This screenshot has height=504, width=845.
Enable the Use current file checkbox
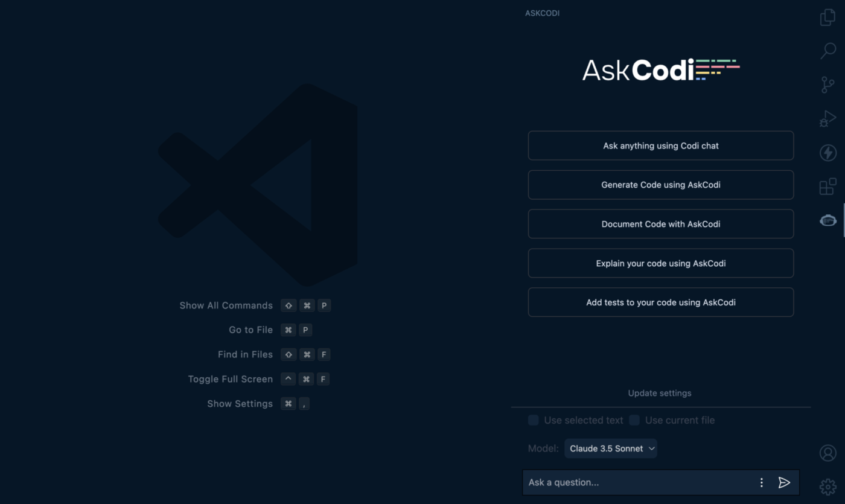tap(634, 420)
